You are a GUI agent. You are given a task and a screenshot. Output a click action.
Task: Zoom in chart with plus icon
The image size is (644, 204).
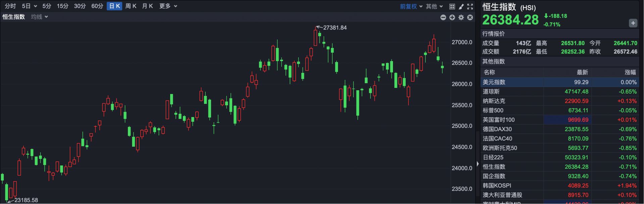point(452,17)
